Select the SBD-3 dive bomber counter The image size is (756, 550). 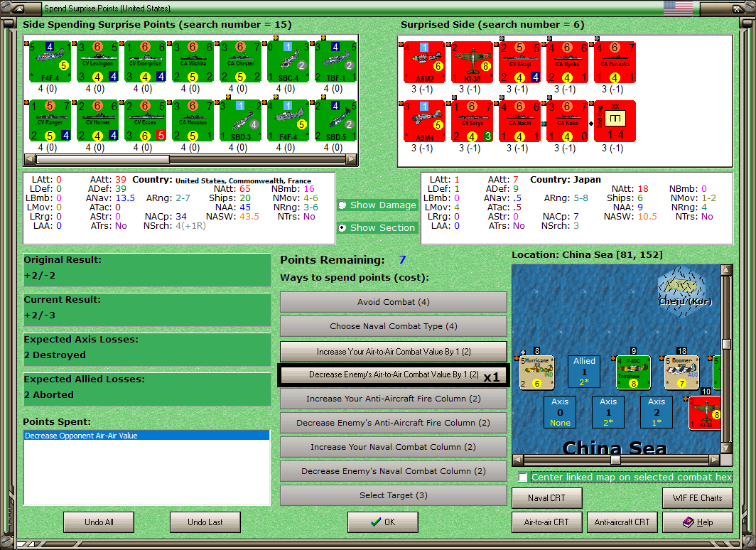pyautogui.click(x=241, y=121)
